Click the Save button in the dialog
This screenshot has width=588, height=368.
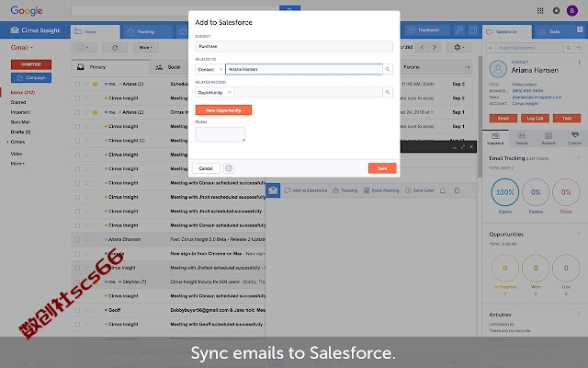pyautogui.click(x=382, y=168)
